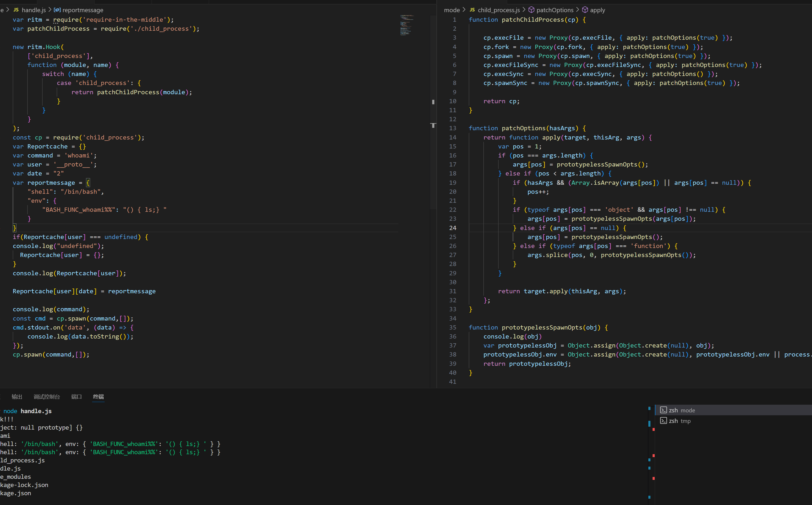Open the handle.js breadcrumb dropdown
Viewport: 812px width, 505px height.
tap(34, 10)
